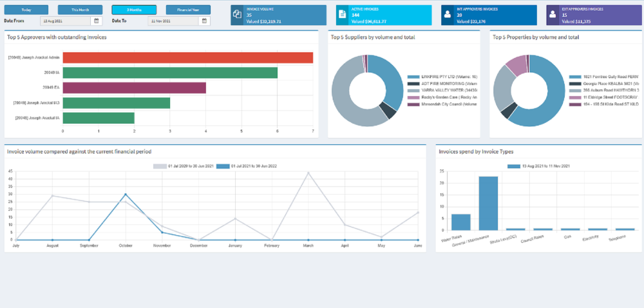The width and height of the screenshot is (644, 308).
Task: Click the Active Invoices document icon
Action: [342, 14]
